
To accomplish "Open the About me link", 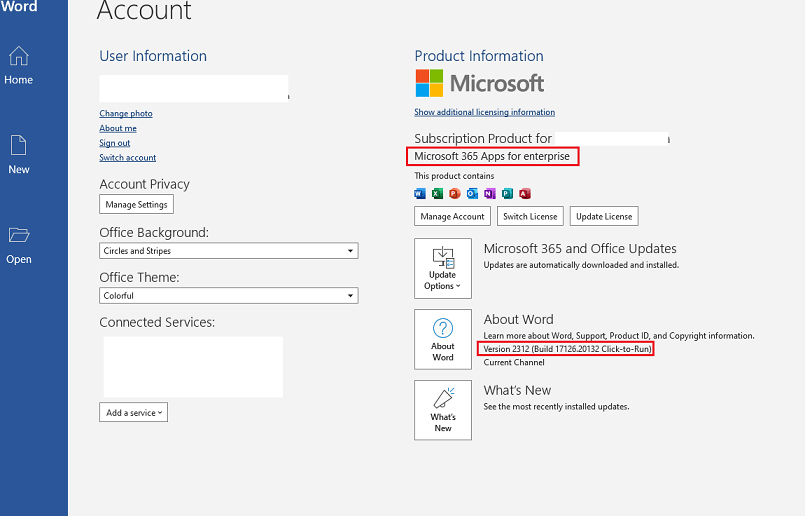I will [x=118, y=128].
